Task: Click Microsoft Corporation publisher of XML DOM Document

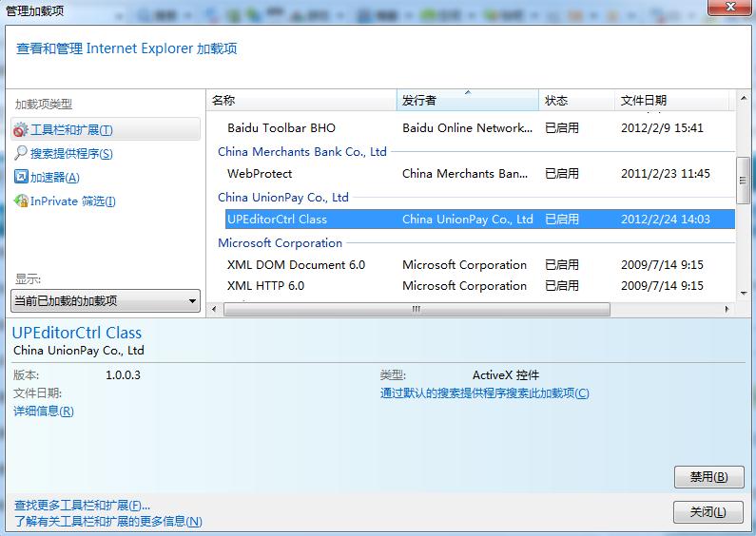Action: tap(464, 264)
